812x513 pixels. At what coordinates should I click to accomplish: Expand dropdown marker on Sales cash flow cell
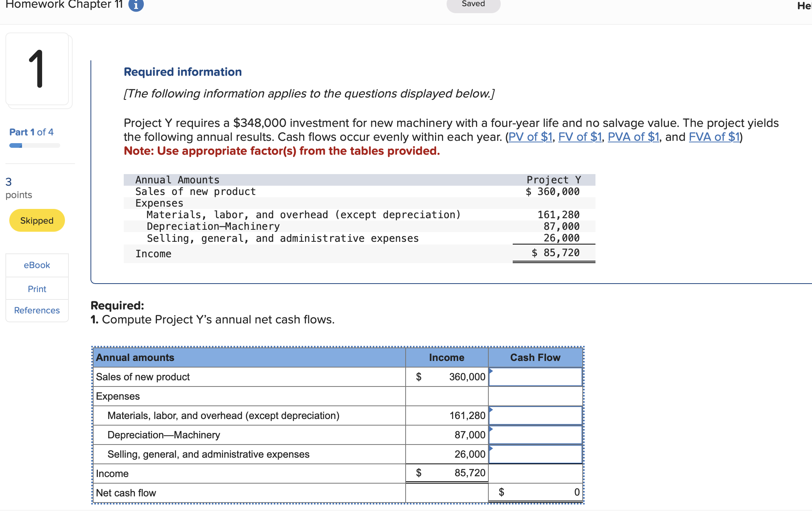click(491, 371)
